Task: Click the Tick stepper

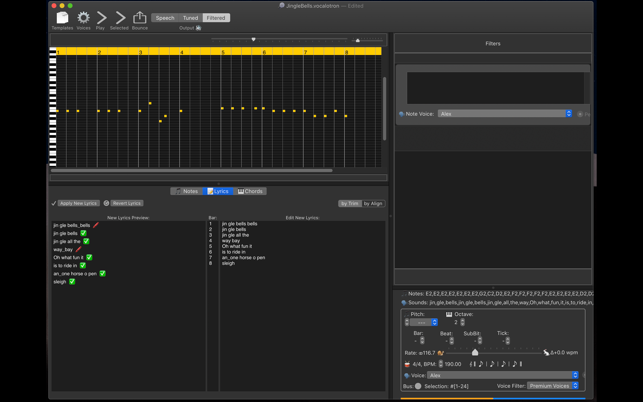Action: click(508, 341)
